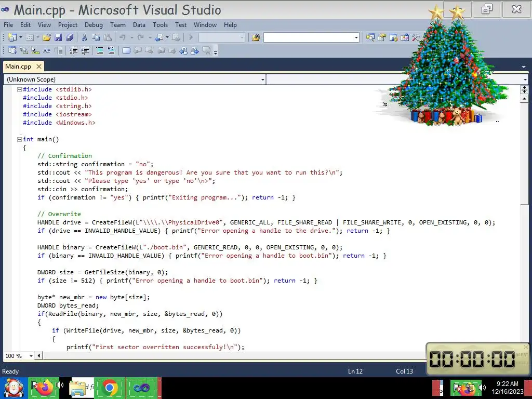This screenshot has height=399, width=532.
Task: Open Firefox from the taskbar
Action: tap(44, 387)
